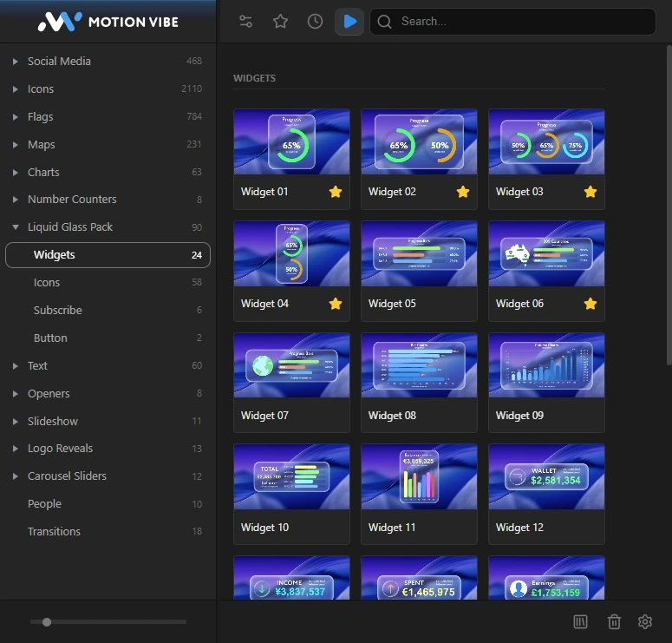The image size is (672, 643).
Task: Expand the Logo Reveals arrow
Action: (16, 449)
